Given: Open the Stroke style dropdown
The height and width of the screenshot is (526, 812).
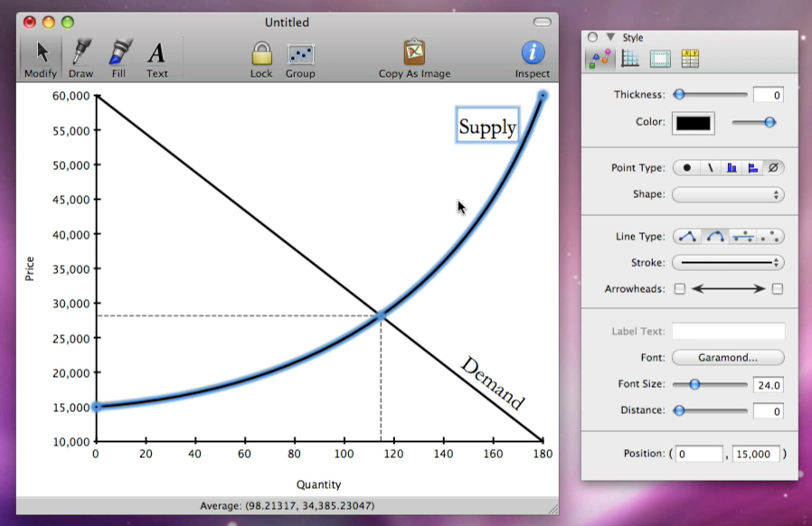Looking at the screenshot, I should coord(728,263).
